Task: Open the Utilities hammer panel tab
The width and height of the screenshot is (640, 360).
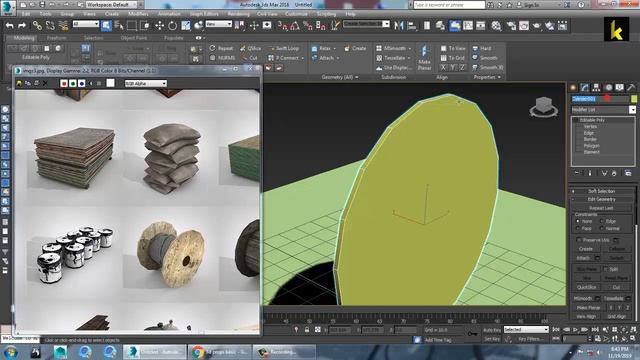Action: pos(631,87)
